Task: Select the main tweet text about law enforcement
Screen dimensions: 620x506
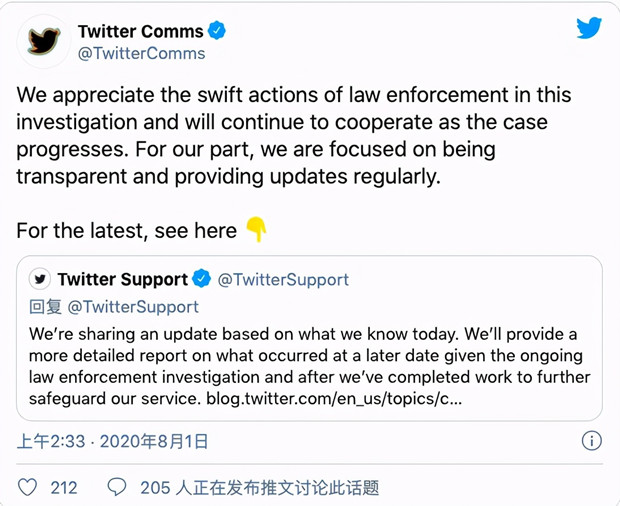Action: (x=294, y=135)
